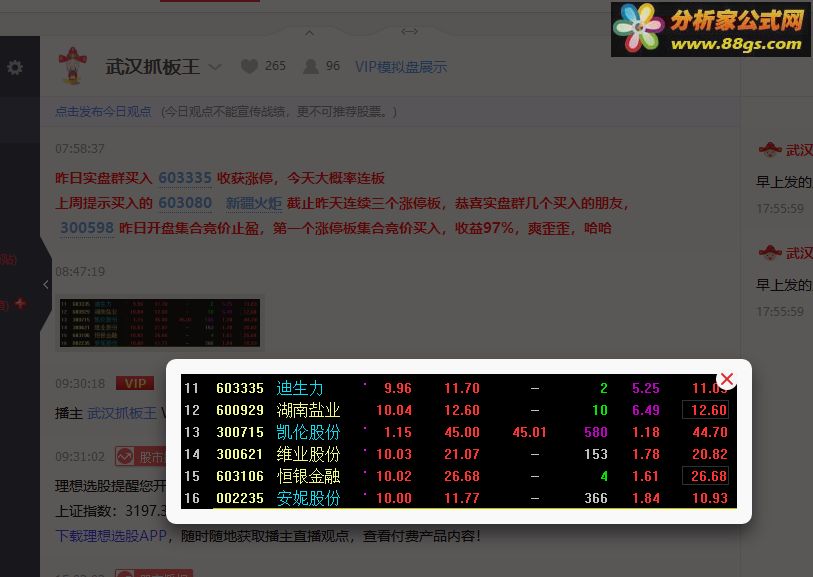Open stock code 300598 link
Viewport: 813px width, 577px height.
pyautogui.click(x=87, y=228)
